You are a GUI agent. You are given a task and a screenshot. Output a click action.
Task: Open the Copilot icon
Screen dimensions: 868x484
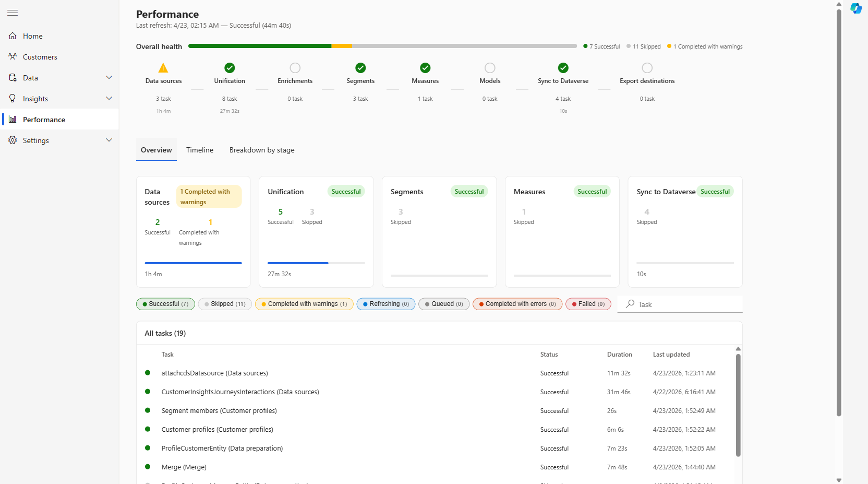[x=856, y=8]
